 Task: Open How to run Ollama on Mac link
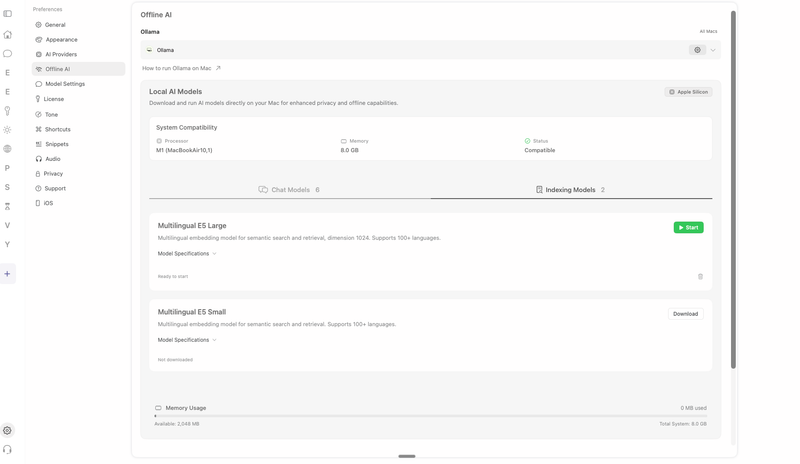(x=181, y=69)
